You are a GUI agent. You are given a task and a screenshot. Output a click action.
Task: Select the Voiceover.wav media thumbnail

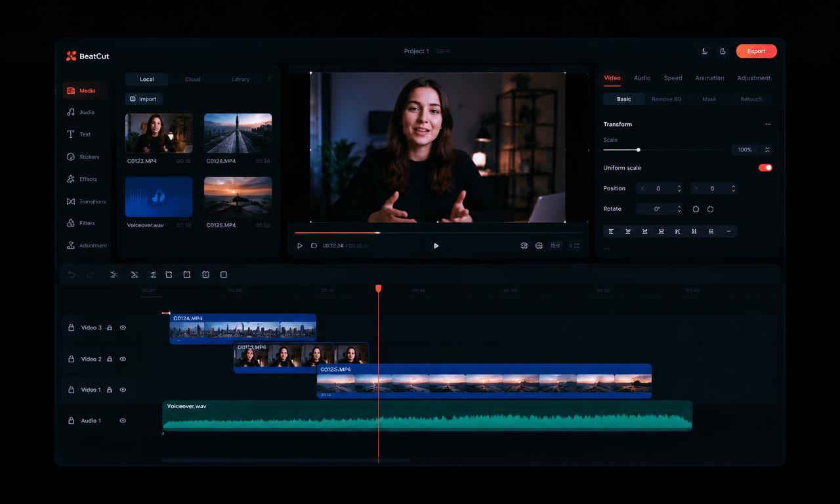click(x=159, y=197)
